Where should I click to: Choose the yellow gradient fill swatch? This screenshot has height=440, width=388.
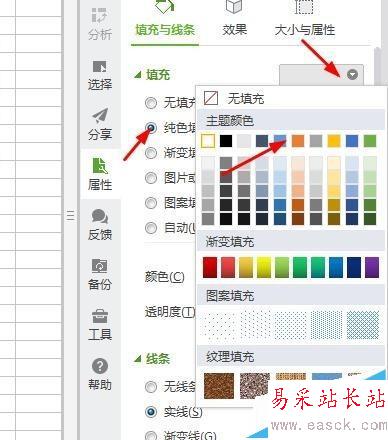pos(264,267)
